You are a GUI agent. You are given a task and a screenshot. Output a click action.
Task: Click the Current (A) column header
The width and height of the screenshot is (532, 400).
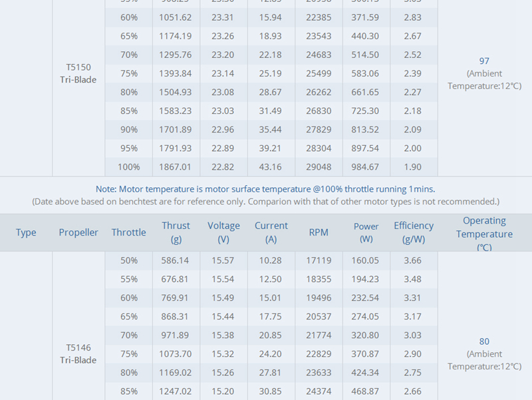(271, 232)
